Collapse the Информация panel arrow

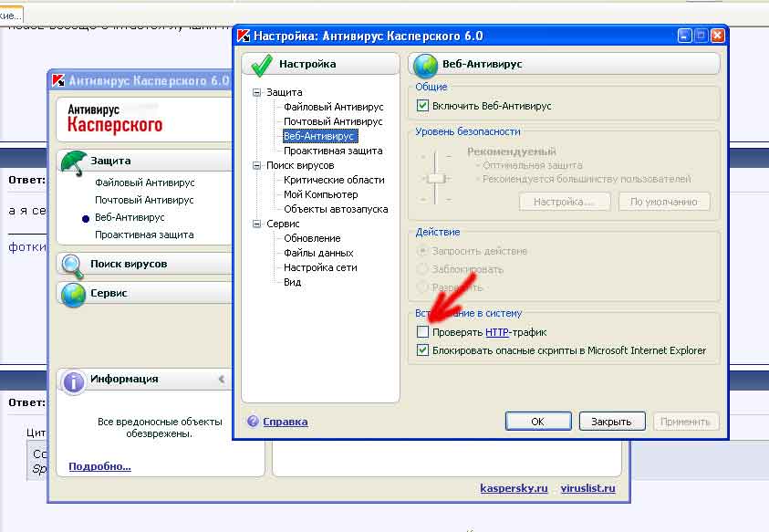[x=222, y=379]
